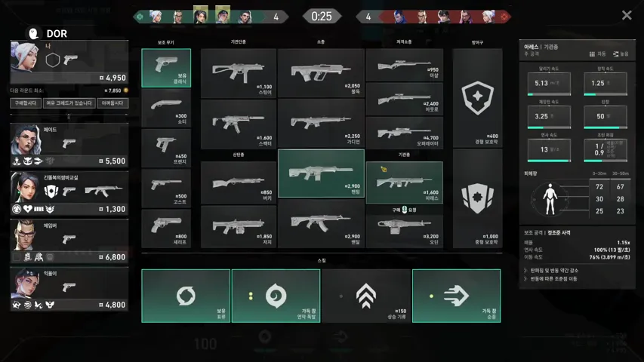Select the charging dash ability (순풍)

point(456,296)
